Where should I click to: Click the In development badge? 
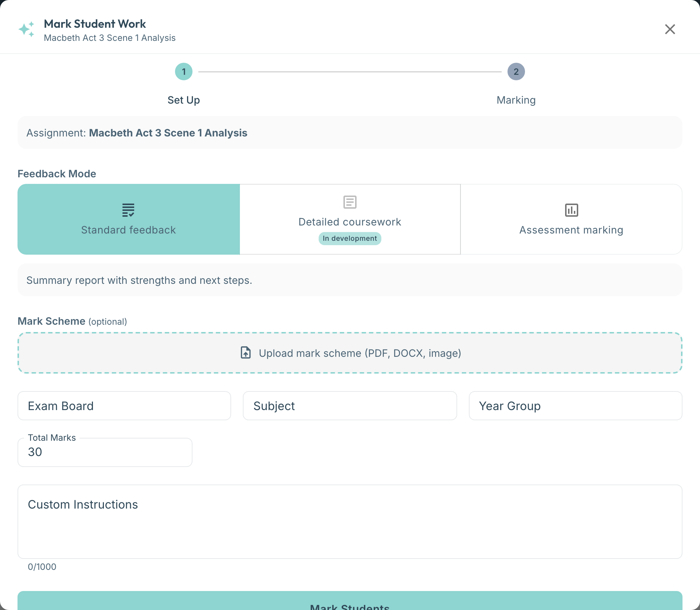350,238
